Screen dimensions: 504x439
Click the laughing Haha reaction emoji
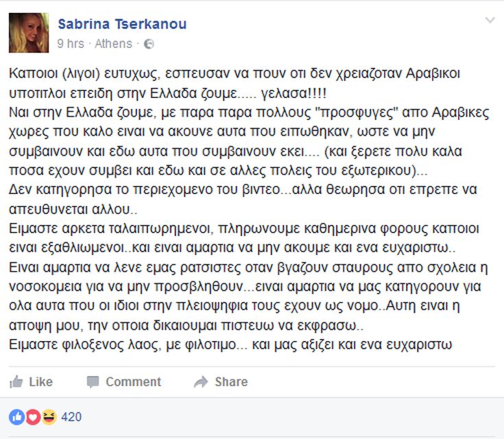[49, 417]
